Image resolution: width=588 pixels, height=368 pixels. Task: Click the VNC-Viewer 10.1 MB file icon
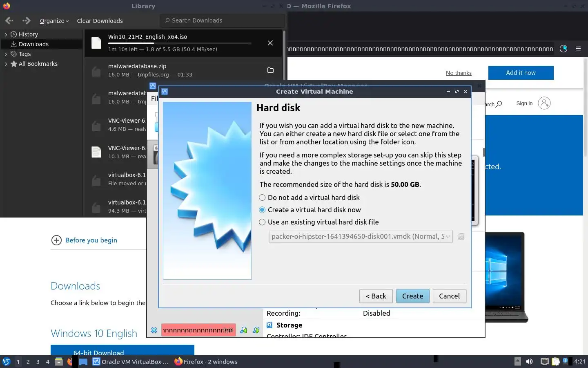click(x=96, y=152)
